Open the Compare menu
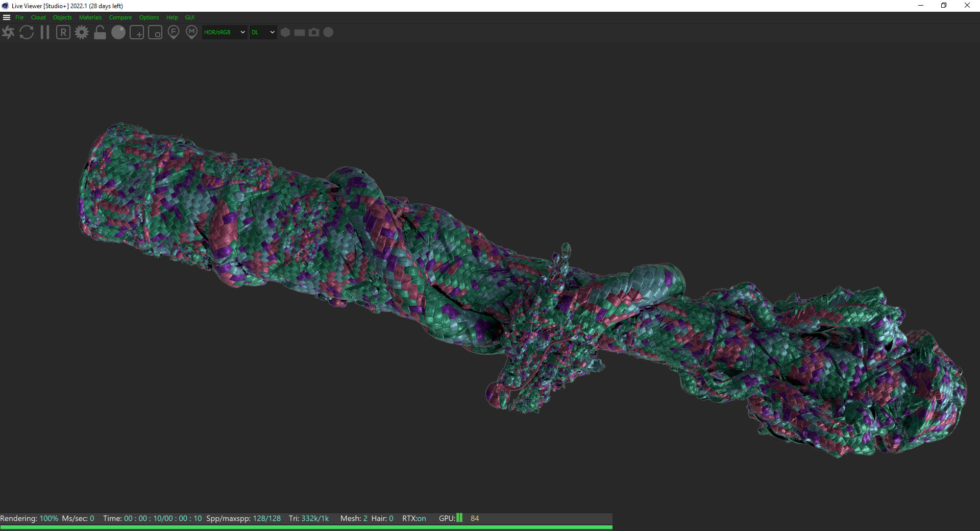 [120, 17]
